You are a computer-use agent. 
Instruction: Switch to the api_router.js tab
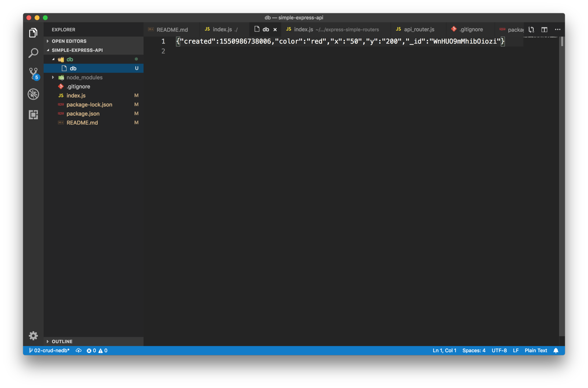[419, 29]
